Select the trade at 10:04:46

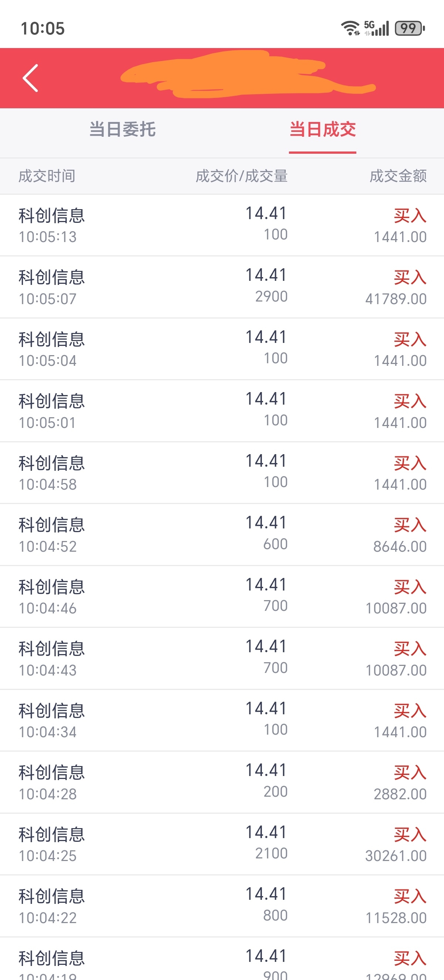point(222,596)
